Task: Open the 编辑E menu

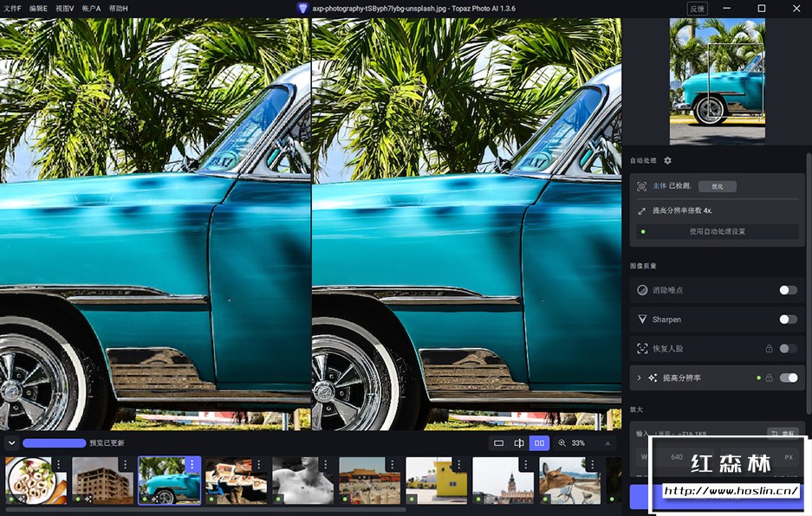Action: click(38, 9)
